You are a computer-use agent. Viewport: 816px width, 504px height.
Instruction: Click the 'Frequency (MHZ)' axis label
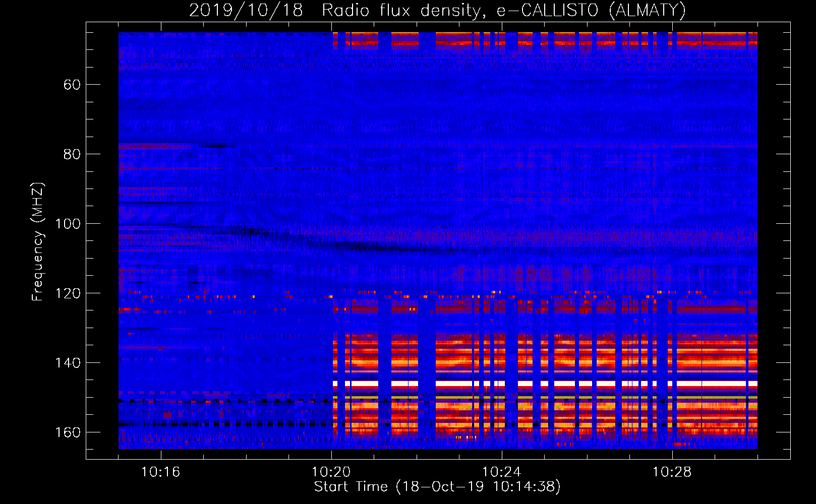tap(38, 242)
